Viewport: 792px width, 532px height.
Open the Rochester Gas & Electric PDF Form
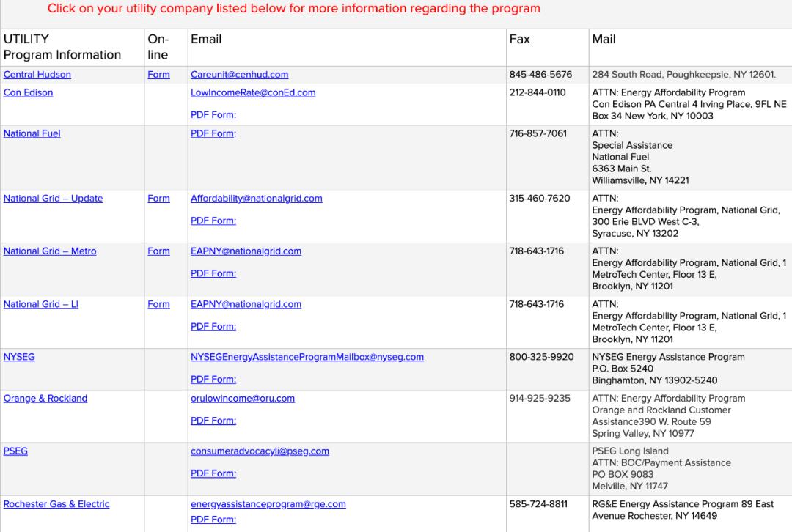213,520
